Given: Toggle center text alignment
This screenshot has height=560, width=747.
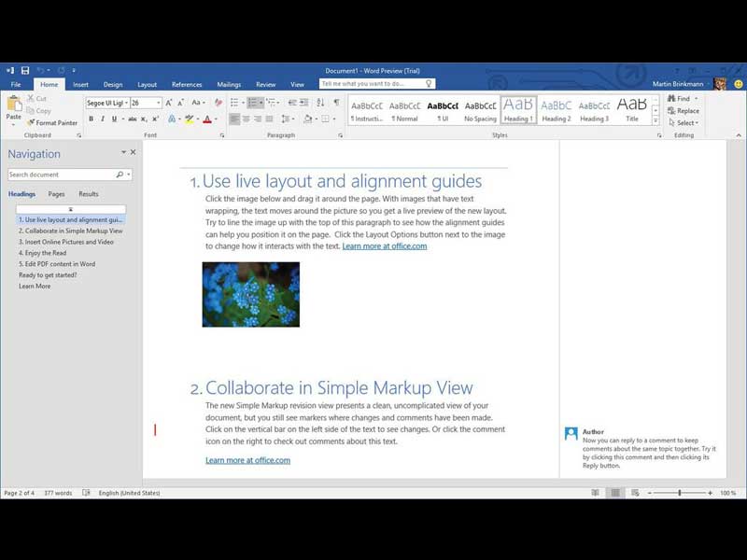Looking at the screenshot, I should tap(246, 119).
